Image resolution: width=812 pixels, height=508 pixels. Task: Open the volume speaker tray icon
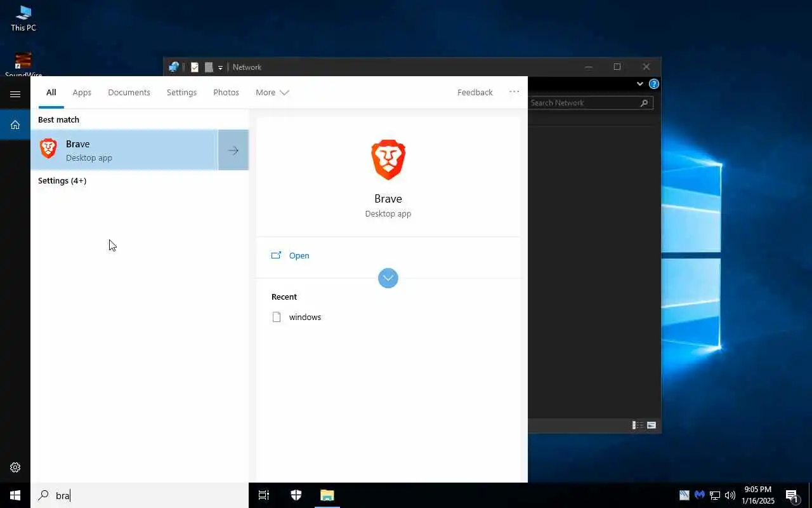(x=730, y=495)
